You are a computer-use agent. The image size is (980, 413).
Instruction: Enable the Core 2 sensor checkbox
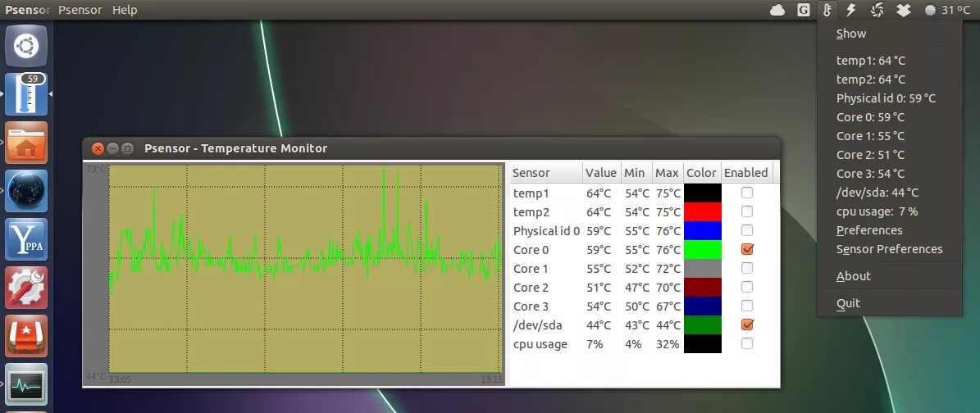[747, 287]
